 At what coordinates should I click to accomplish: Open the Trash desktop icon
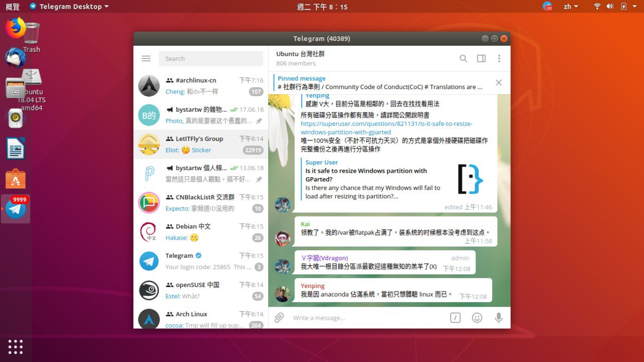coord(32,37)
